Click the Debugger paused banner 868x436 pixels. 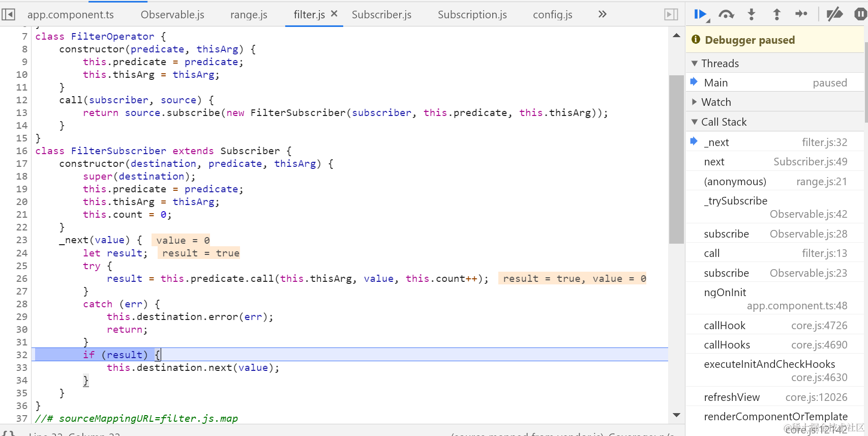point(775,40)
